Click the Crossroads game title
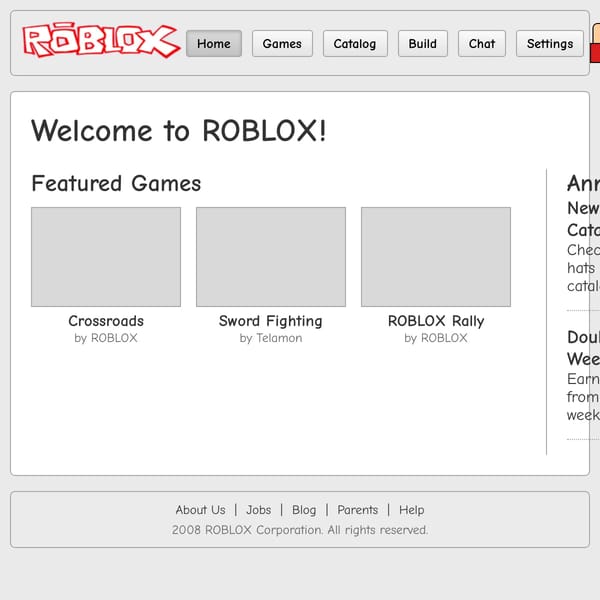The height and width of the screenshot is (600, 600). coord(106,321)
